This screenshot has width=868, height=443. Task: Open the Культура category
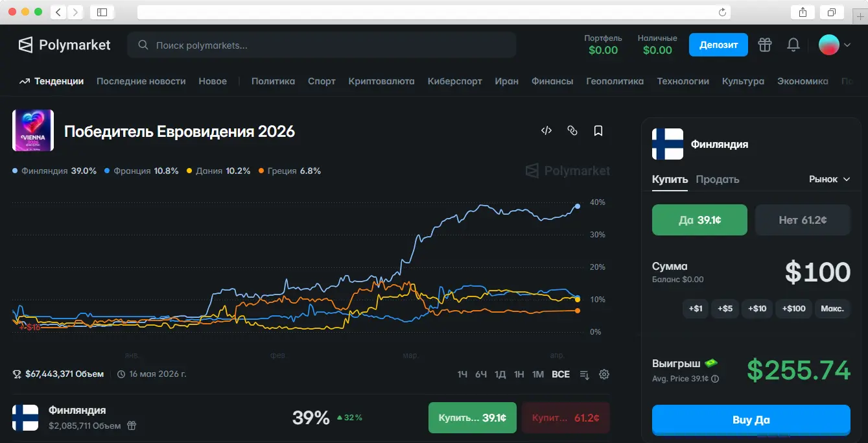click(743, 81)
